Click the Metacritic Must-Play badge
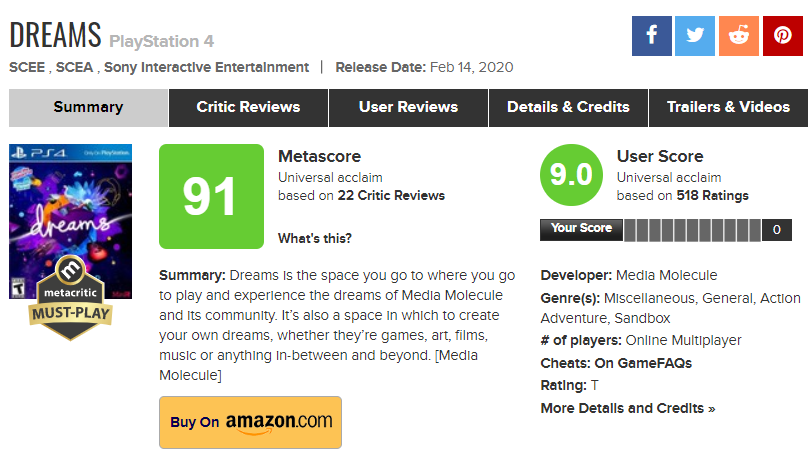This screenshot has height=453, width=809. coord(69,297)
